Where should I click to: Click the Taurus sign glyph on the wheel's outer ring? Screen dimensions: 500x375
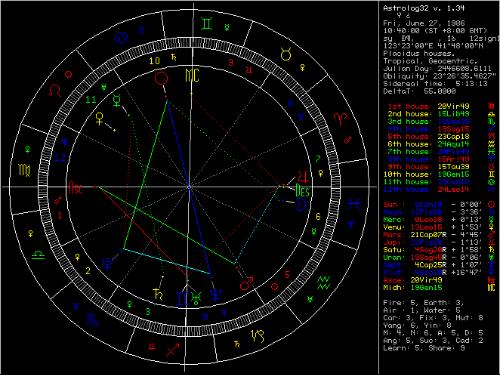point(286,54)
